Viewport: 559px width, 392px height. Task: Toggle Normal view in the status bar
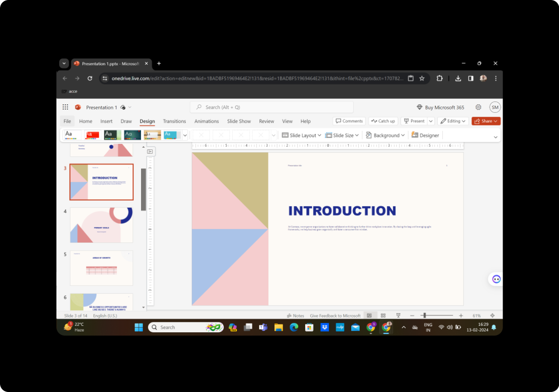pyautogui.click(x=370, y=315)
